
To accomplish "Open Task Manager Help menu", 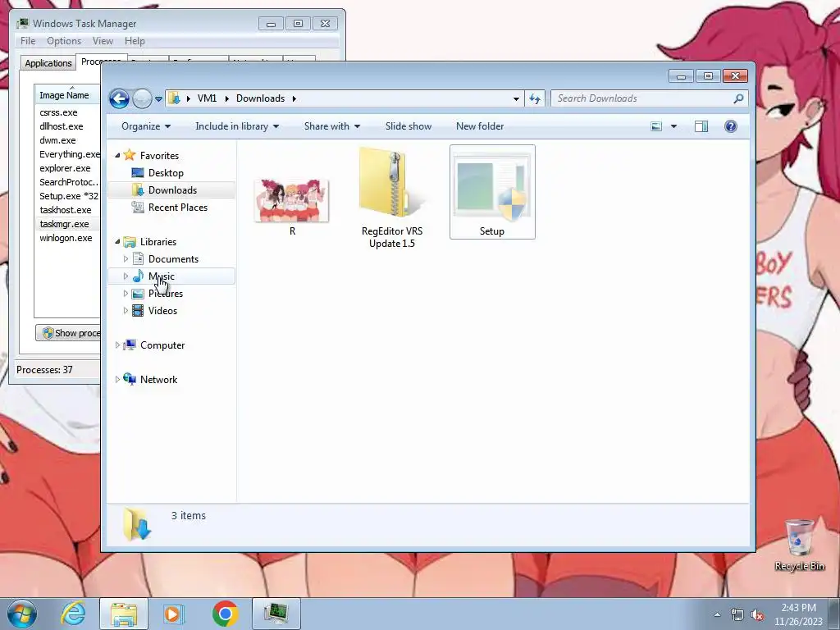I will coord(135,41).
